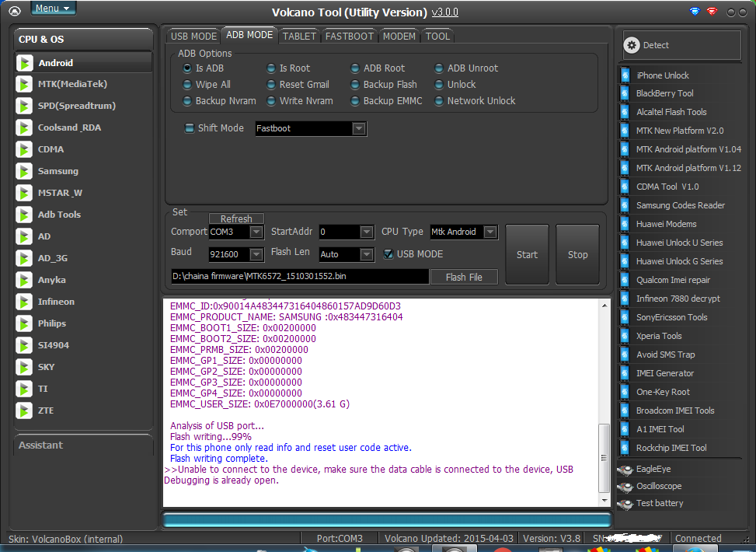Viewport: 756px width, 552px height.
Task: Click the Infineon play icon
Action: click(24, 302)
